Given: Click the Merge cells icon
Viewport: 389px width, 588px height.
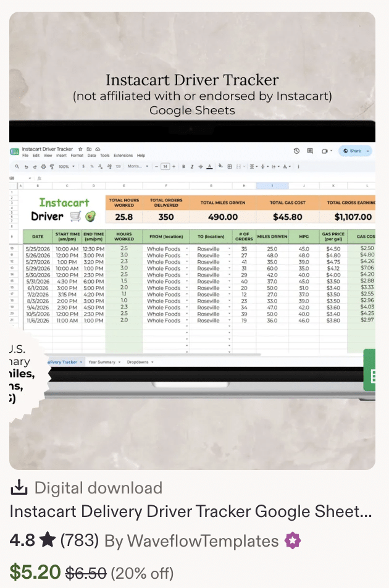Looking at the screenshot, I should 240,167.
